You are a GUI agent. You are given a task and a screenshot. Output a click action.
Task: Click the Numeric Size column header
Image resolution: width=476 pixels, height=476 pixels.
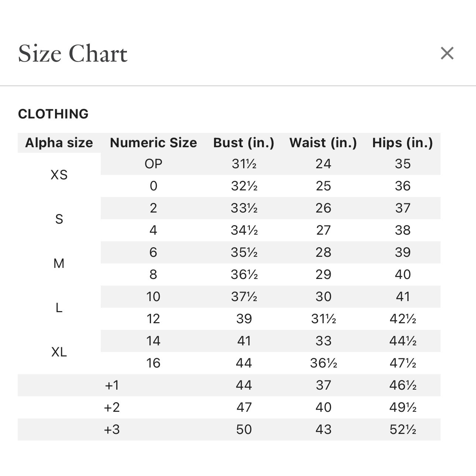pos(154,143)
